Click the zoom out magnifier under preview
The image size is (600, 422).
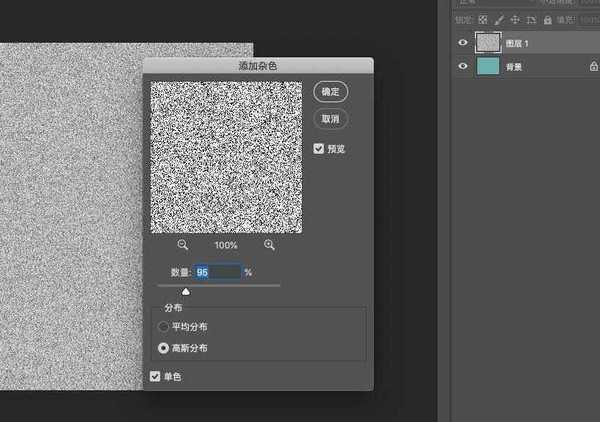(182, 245)
